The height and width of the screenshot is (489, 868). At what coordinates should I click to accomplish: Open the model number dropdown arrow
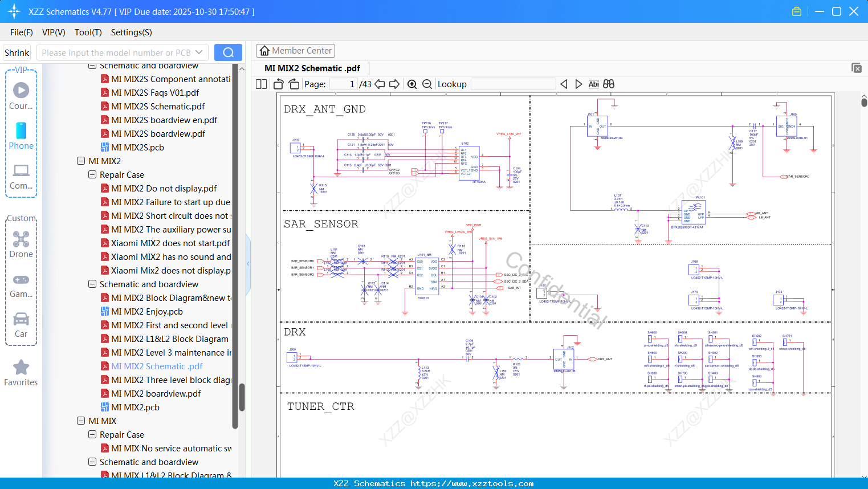199,52
